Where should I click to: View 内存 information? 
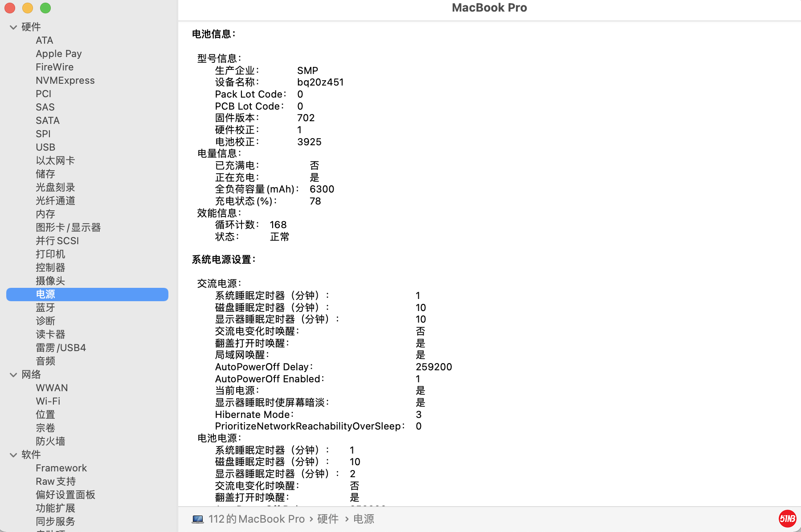pos(45,214)
